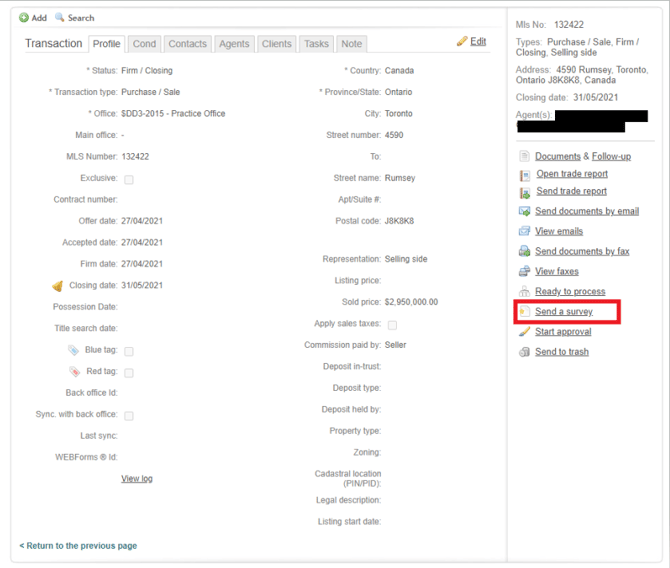Viewport: 670px width, 568px height.
Task: Click the Send documents by email icon
Action: pos(524,211)
